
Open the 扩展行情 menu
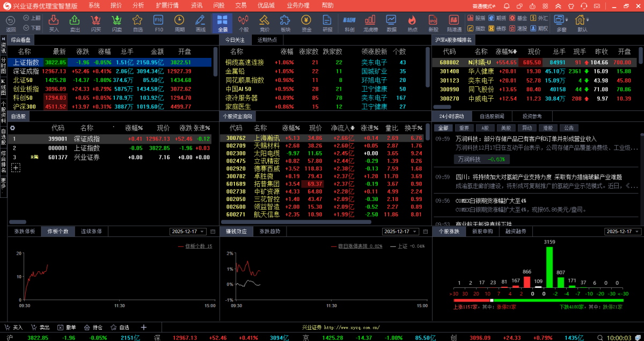(x=167, y=5)
